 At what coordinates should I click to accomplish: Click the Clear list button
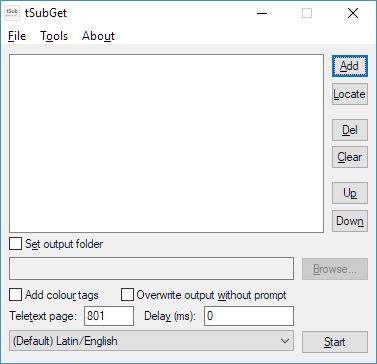tap(350, 157)
